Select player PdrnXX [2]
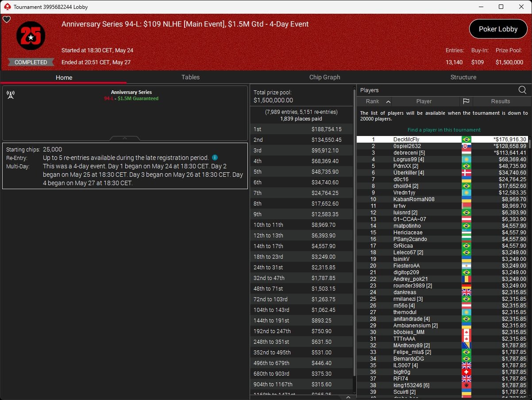This screenshot has width=532, height=400. pyautogui.click(x=442, y=166)
